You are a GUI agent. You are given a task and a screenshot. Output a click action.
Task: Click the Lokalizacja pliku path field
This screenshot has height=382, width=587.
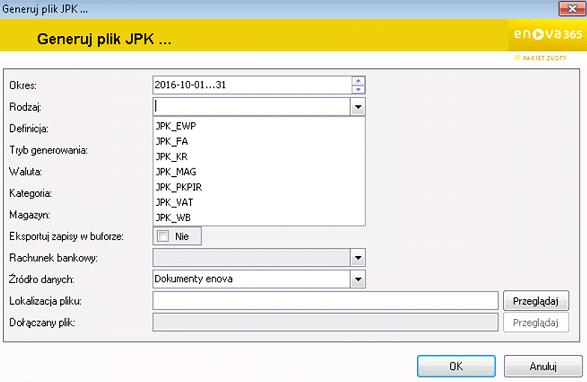[325, 301]
